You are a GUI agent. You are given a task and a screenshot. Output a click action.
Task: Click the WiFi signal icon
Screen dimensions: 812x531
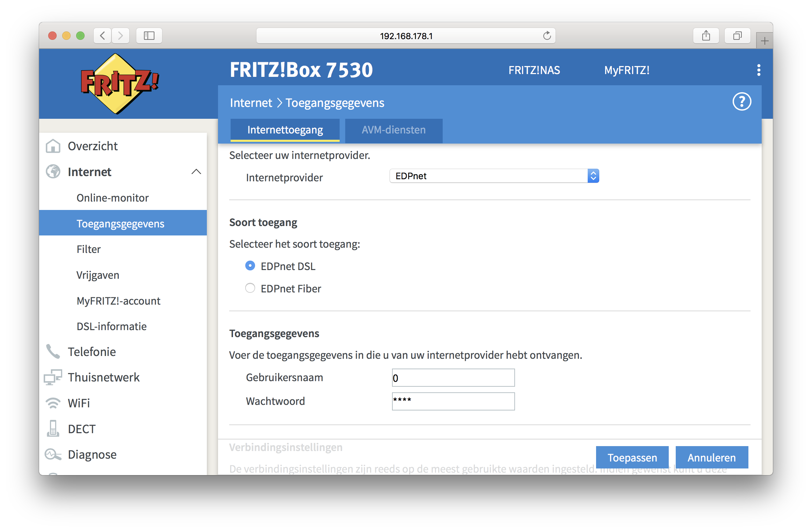[53, 403]
